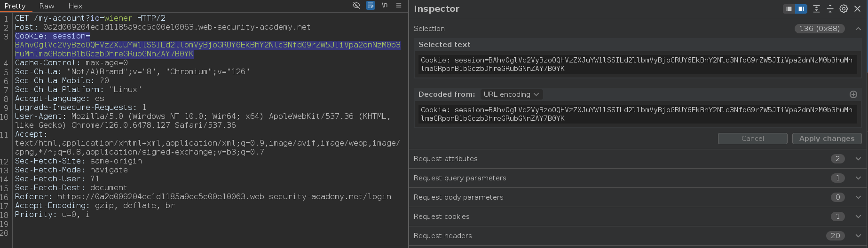Toggle the \n non-printable characters button
The width and height of the screenshot is (868, 248).
click(385, 6)
